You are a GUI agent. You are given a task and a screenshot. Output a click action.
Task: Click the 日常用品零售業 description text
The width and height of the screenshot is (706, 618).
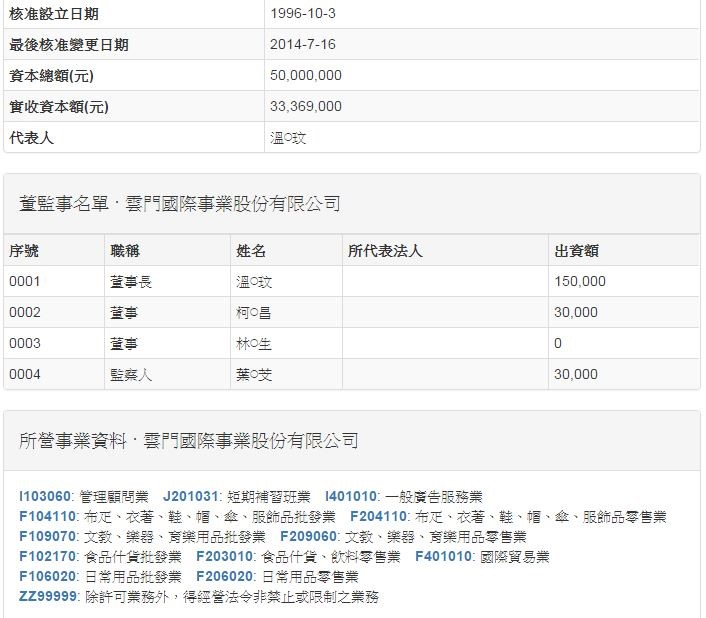pos(310,577)
